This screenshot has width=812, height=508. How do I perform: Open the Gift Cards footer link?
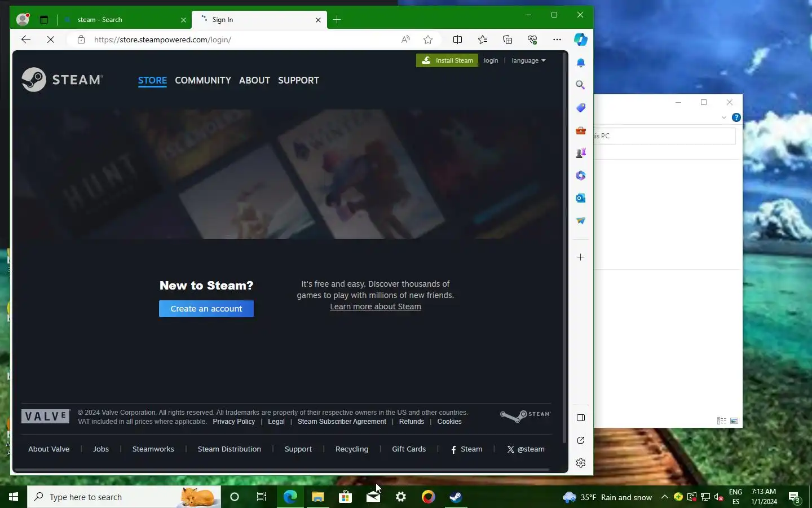click(x=409, y=449)
